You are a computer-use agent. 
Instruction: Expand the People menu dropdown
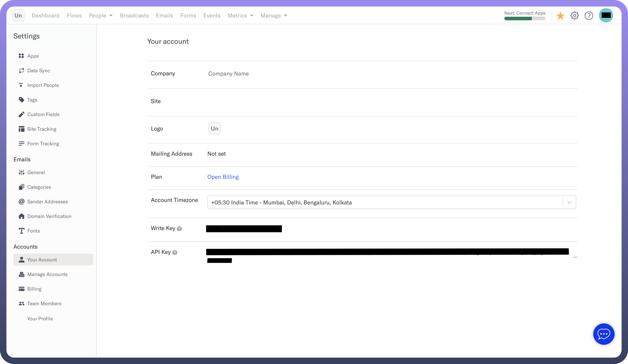coord(101,15)
